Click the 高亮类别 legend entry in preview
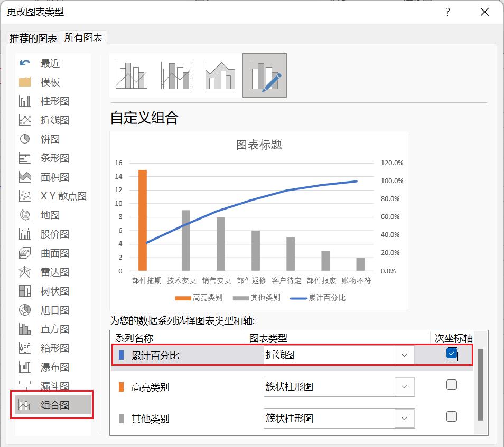 click(x=199, y=298)
